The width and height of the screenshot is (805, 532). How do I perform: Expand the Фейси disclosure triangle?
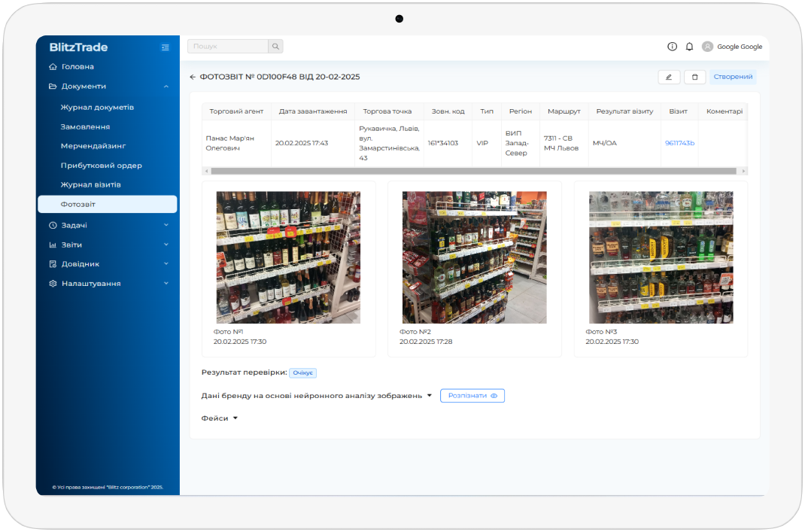[235, 418]
